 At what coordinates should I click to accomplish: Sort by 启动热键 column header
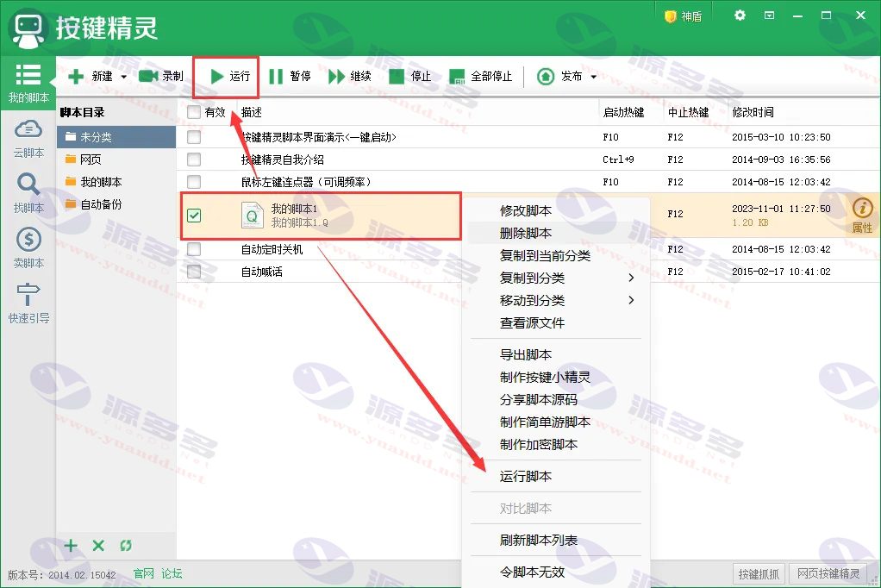point(623,112)
